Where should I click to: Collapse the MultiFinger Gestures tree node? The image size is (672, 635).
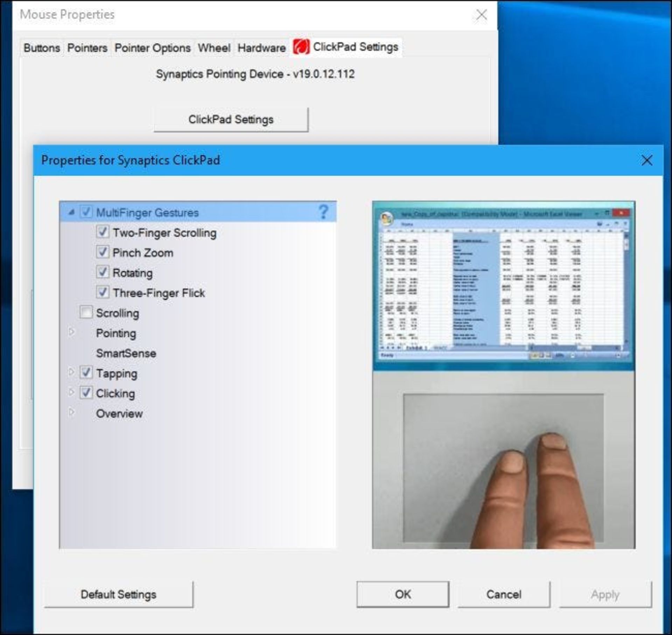pyautogui.click(x=71, y=212)
